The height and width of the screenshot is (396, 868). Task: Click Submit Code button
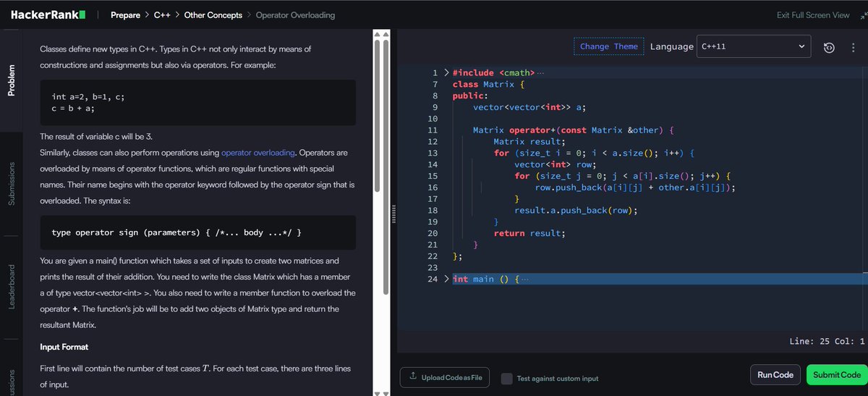(x=837, y=375)
